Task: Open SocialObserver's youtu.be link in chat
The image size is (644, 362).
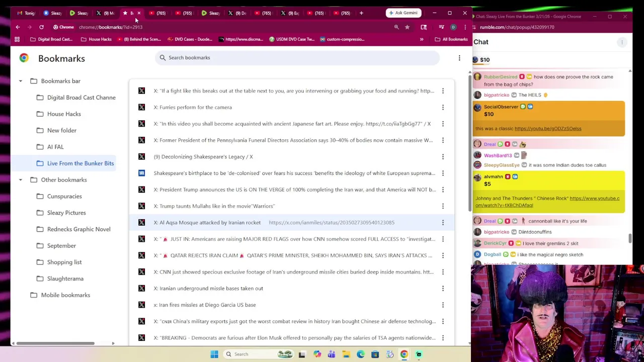Action: (x=547, y=129)
